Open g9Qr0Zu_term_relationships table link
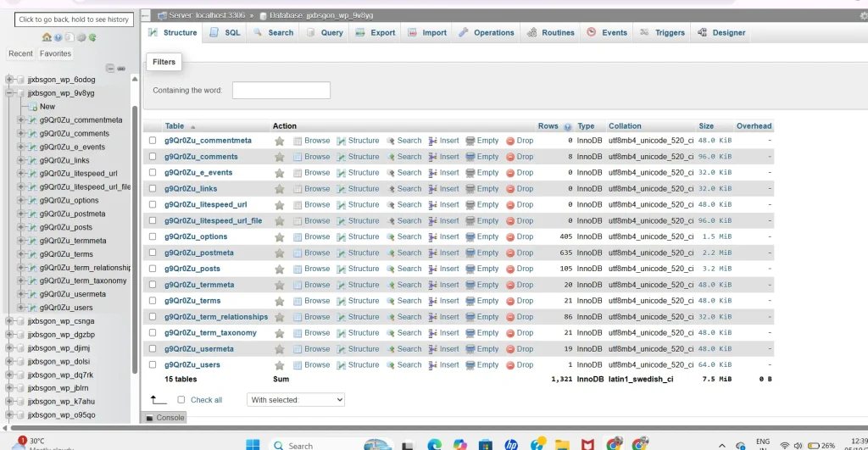Image resolution: width=868 pixels, height=450 pixels. point(216,317)
